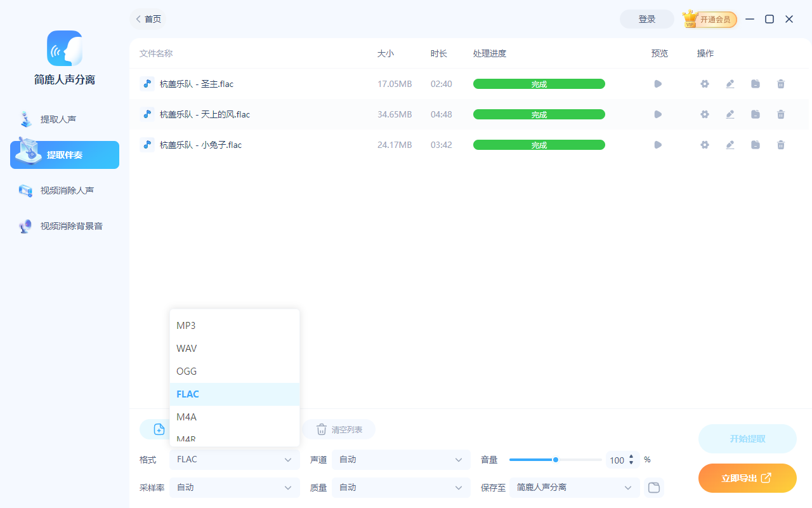Click completed progress bar of 圣主.flac

tap(539, 84)
